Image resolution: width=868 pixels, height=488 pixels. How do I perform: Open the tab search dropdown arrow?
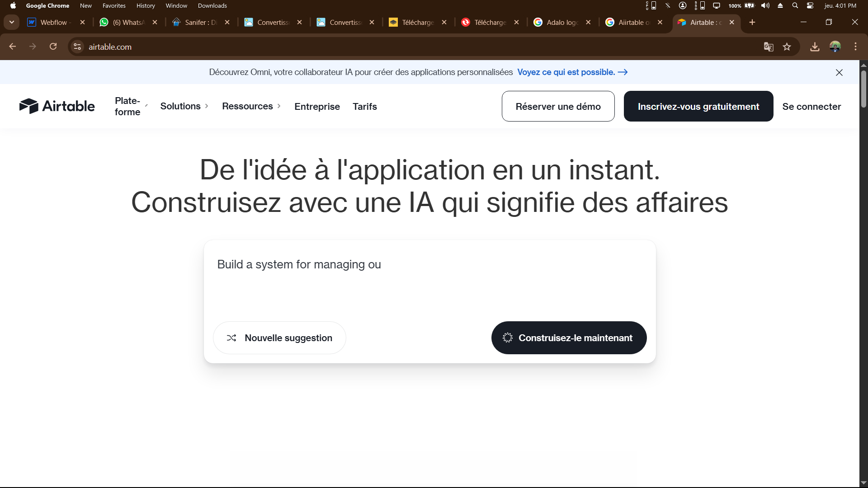[x=12, y=22]
